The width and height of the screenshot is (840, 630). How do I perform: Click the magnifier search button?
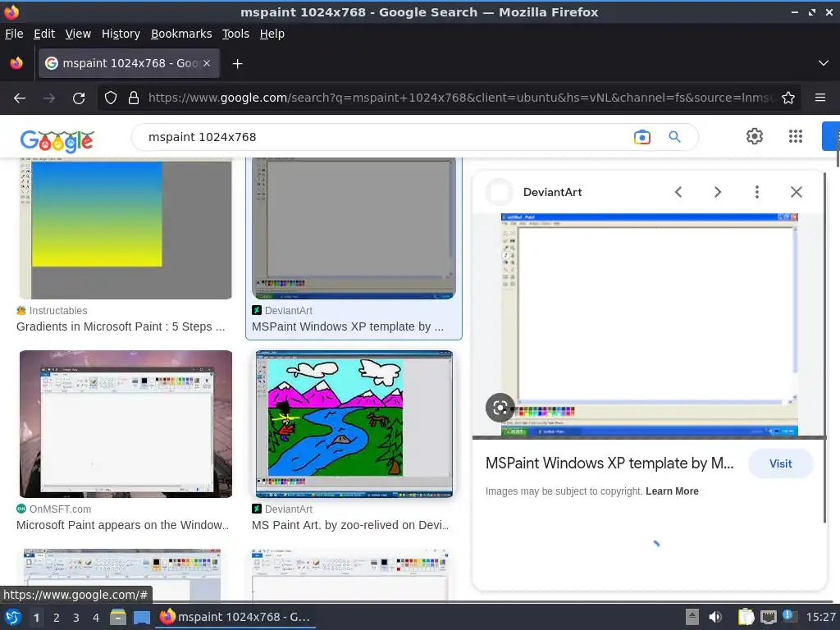pos(674,137)
